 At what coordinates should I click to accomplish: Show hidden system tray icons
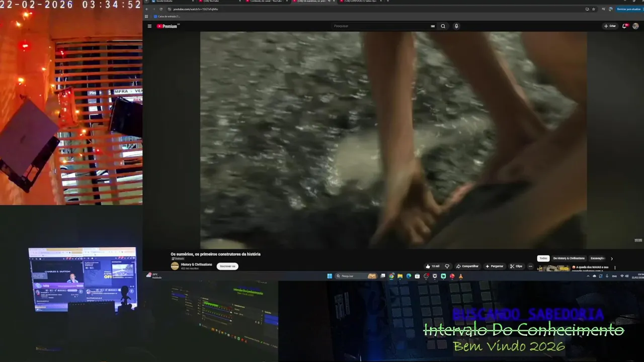point(588,276)
